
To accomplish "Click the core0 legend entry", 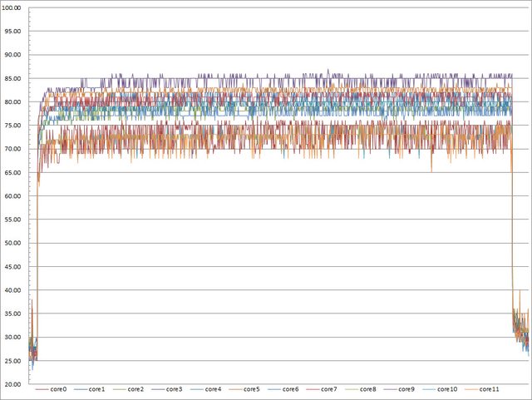I will (x=59, y=389).
